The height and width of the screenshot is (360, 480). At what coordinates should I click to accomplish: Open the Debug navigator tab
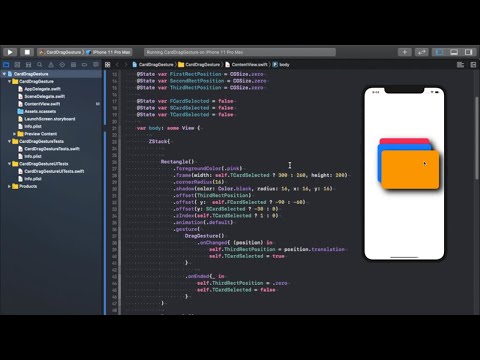pos(73,65)
